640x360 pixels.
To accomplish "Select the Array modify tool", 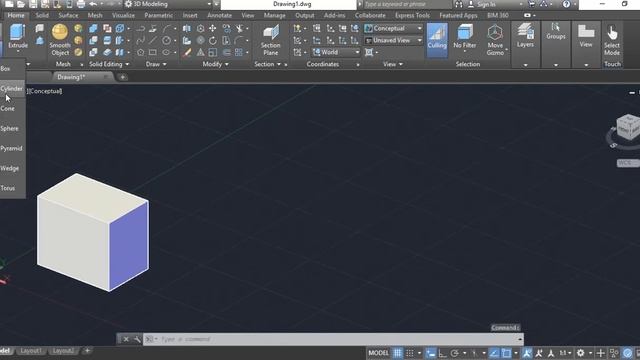I will pyautogui.click(x=239, y=52).
